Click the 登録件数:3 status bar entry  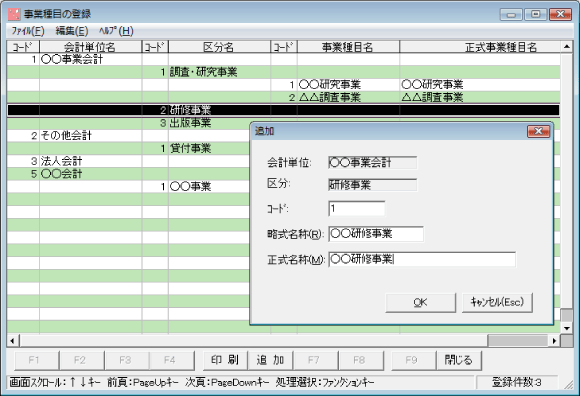(516, 382)
